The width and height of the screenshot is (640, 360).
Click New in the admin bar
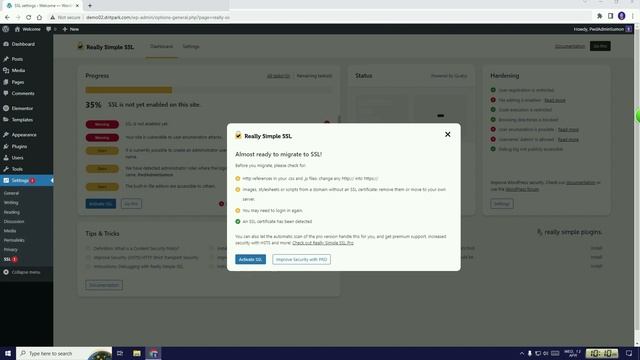[x=71, y=29]
